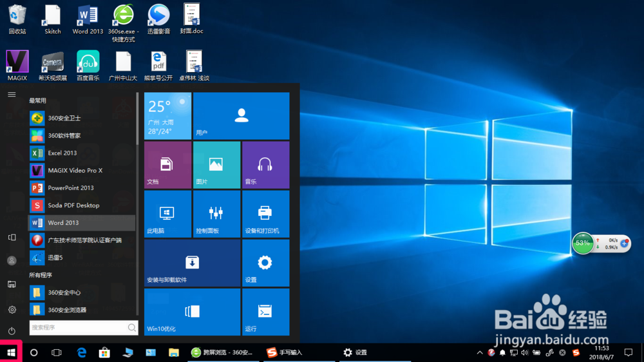Launch 迅雷5 from start menu list
The width and height of the screenshot is (644, 362).
tap(82, 258)
